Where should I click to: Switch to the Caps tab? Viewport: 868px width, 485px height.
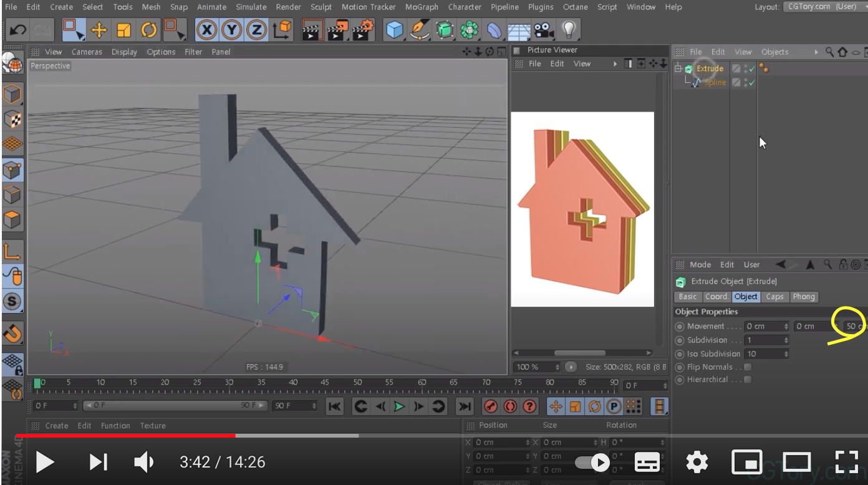(774, 297)
